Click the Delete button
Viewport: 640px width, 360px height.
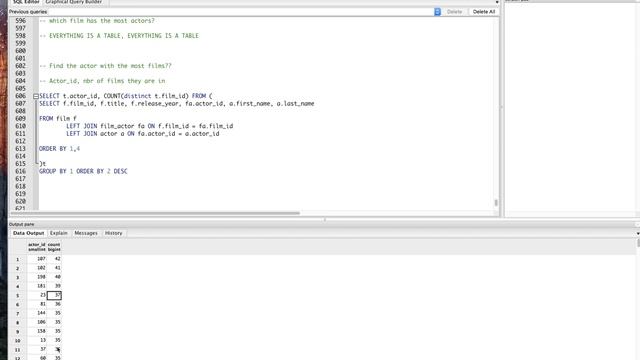pos(454,12)
